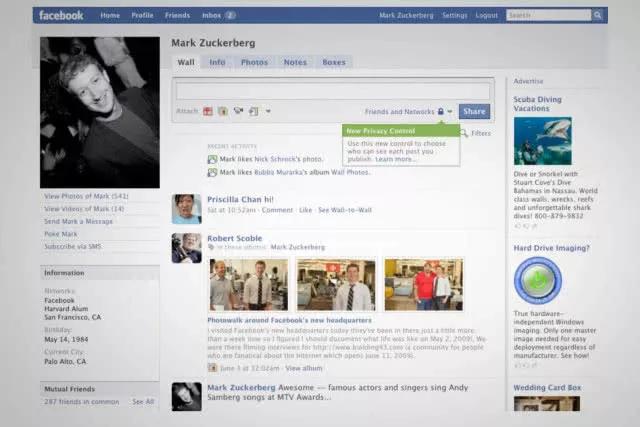Image resolution: width=640 pixels, height=427 pixels.
Task: Open Mark's large profile photo
Action: [100, 113]
